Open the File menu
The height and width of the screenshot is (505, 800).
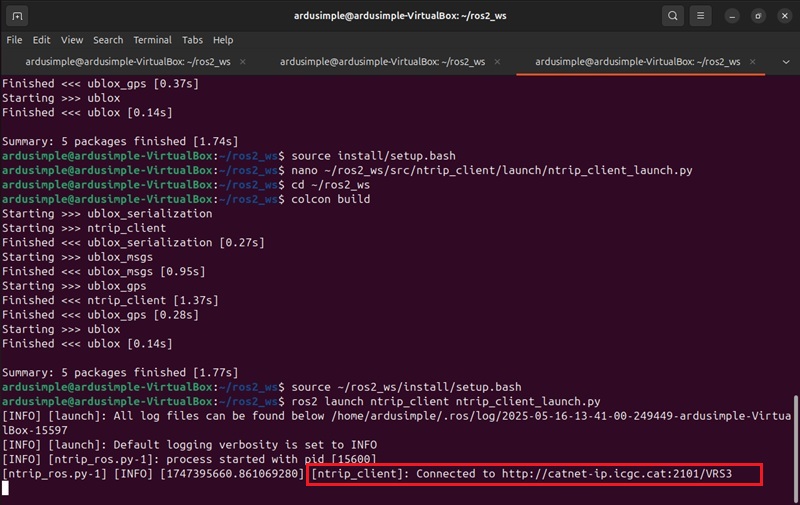pos(14,40)
